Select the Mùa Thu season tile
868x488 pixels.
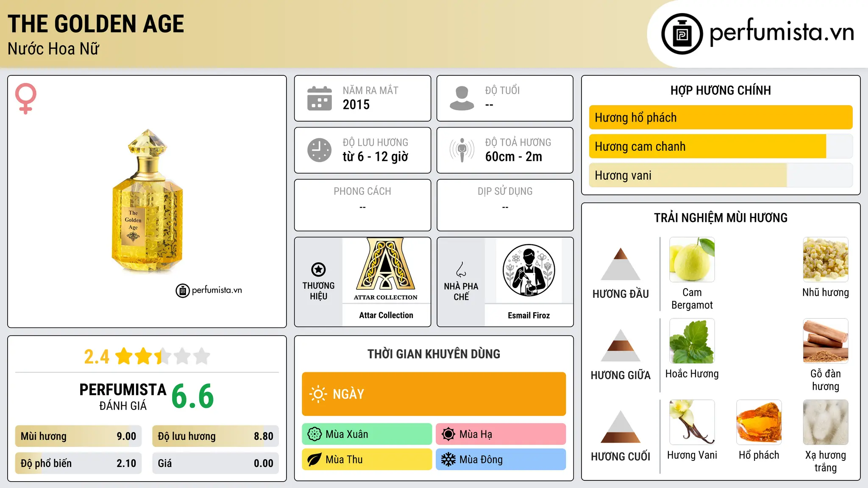pyautogui.click(x=367, y=460)
